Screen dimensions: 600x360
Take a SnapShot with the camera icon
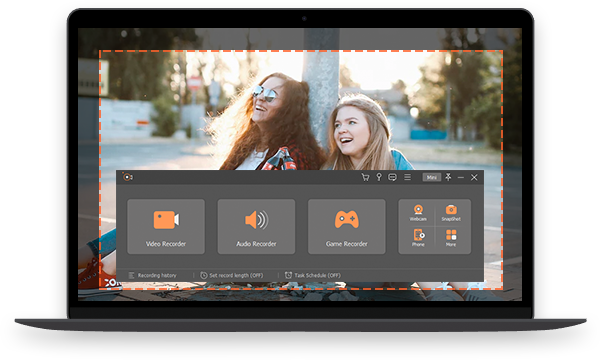click(451, 213)
